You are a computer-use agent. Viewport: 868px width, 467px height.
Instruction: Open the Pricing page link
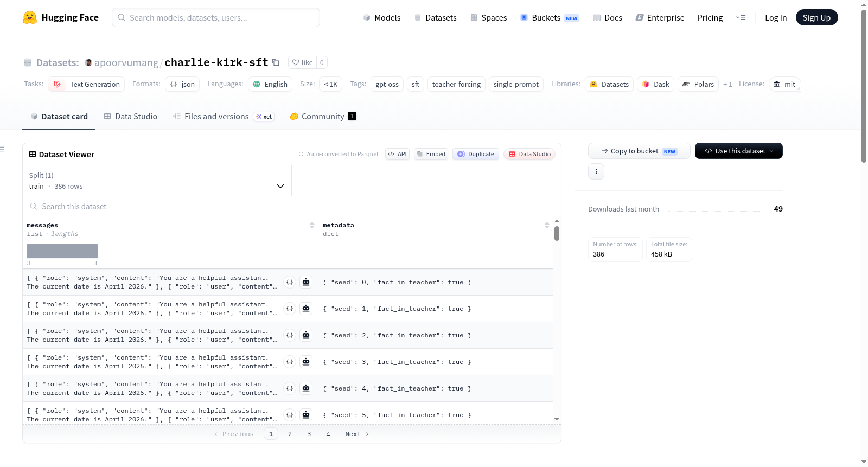click(x=710, y=17)
